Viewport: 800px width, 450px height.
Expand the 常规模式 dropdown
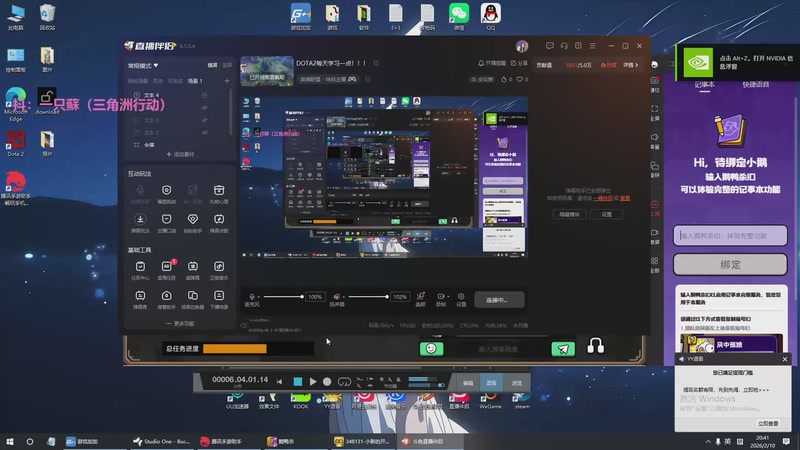pos(143,66)
